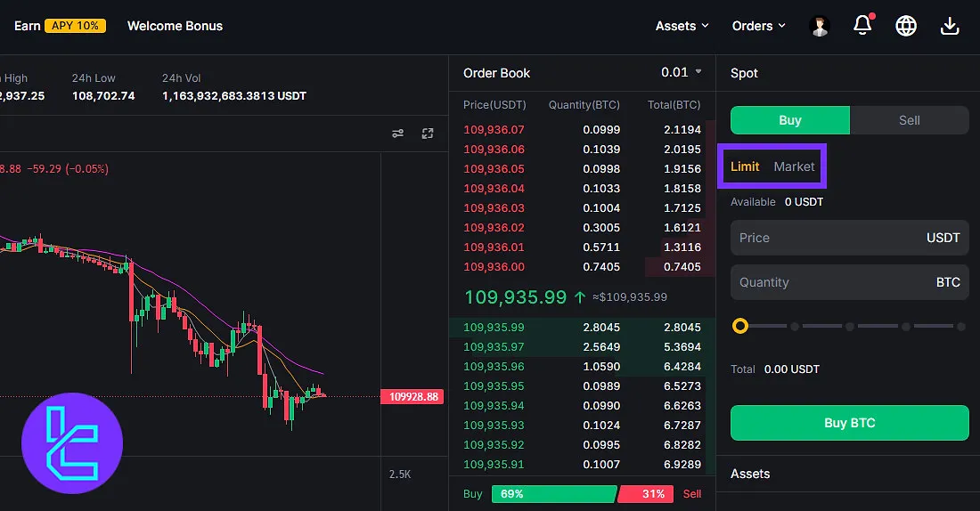Screen dimensions: 980x511
Task: Click the user profile avatar
Action: coord(819,26)
